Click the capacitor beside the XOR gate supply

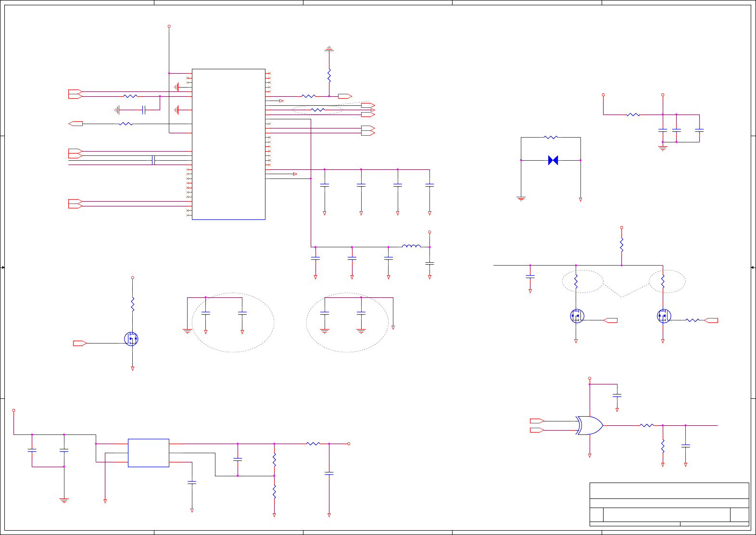pos(617,395)
